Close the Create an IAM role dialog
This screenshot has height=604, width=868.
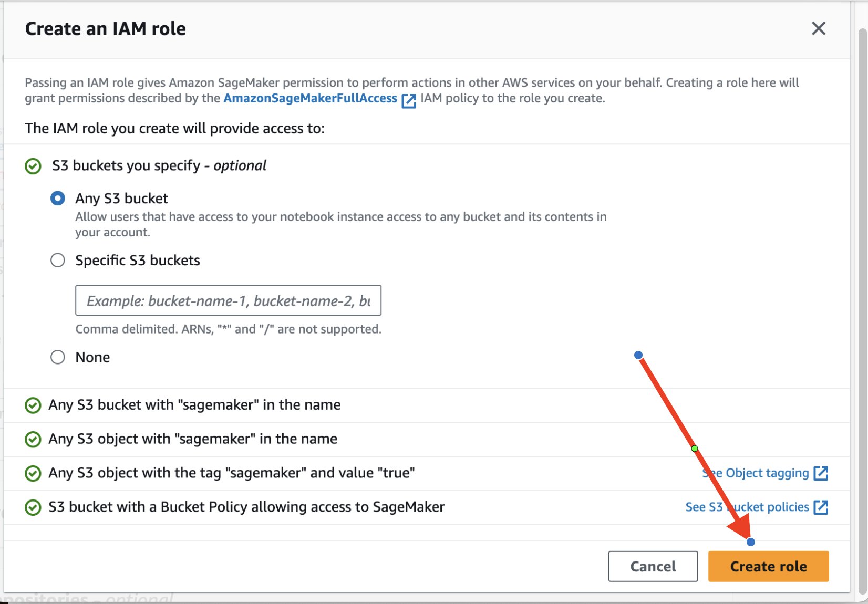coord(819,28)
